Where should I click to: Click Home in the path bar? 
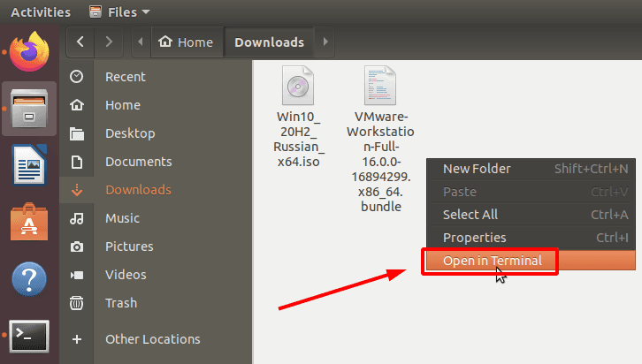pyautogui.click(x=187, y=42)
